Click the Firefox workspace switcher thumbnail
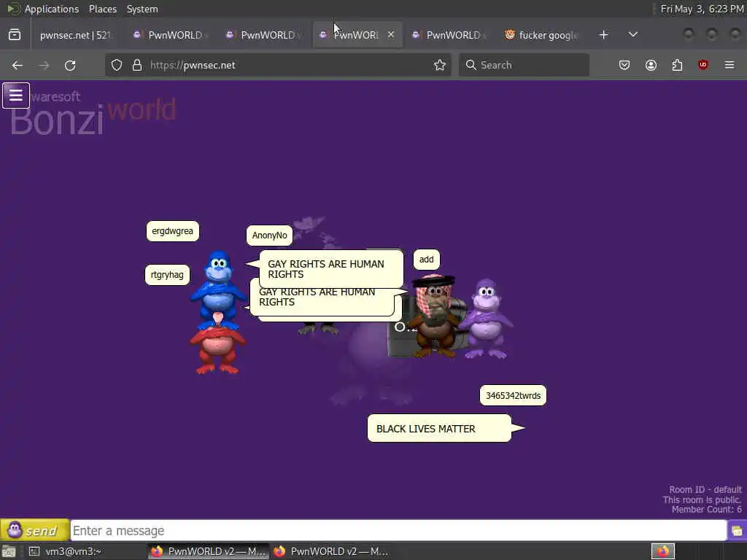Screen dimensions: 747x560 pyautogui.click(x=663, y=551)
